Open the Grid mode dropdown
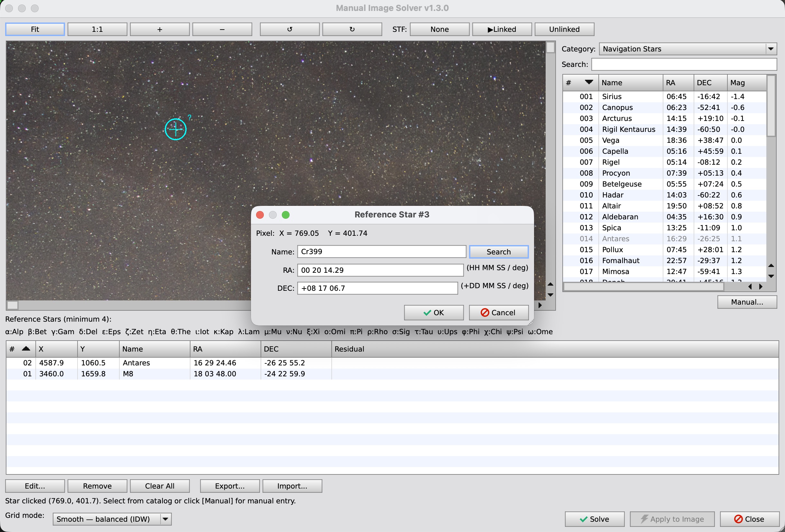 click(164, 519)
